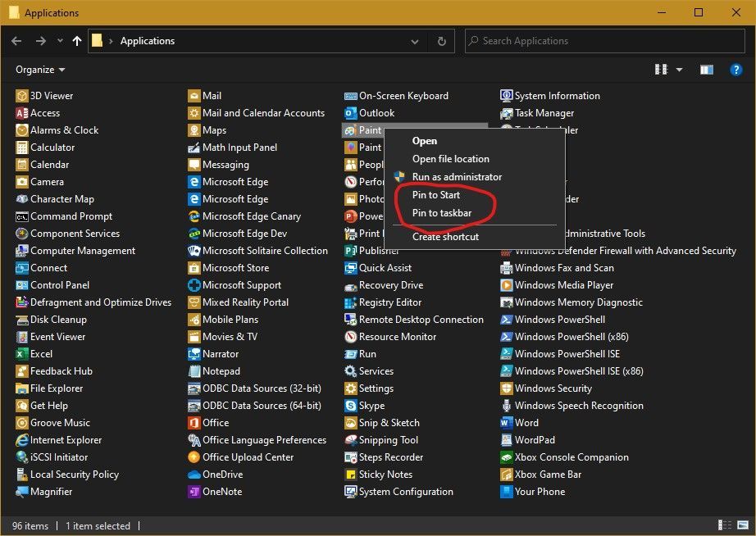The height and width of the screenshot is (536, 756).
Task: Click the Windows Media Player icon
Action: [x=506, y=285]
